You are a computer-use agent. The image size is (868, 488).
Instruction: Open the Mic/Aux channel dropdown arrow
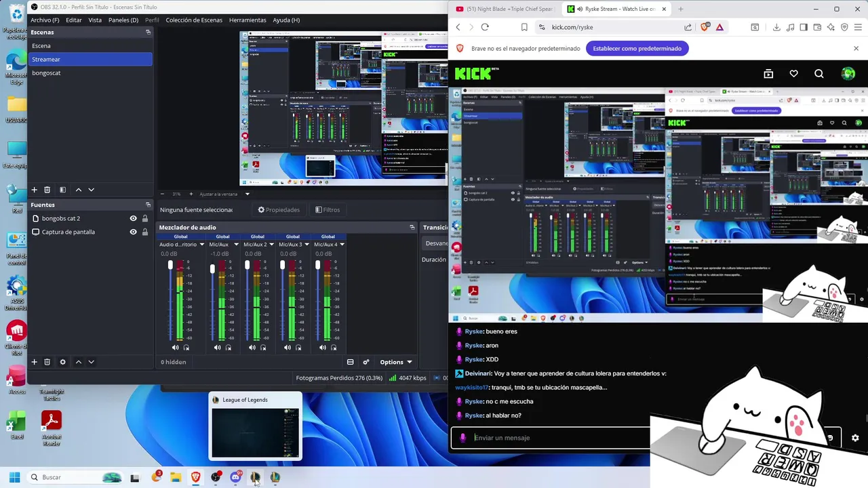click(x=237, y=245)
